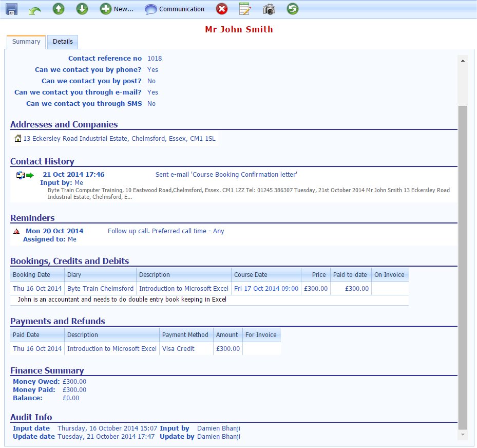Click the scrollbar up arrow
This screenshot has width=477, height=448.
click(463, 61)
